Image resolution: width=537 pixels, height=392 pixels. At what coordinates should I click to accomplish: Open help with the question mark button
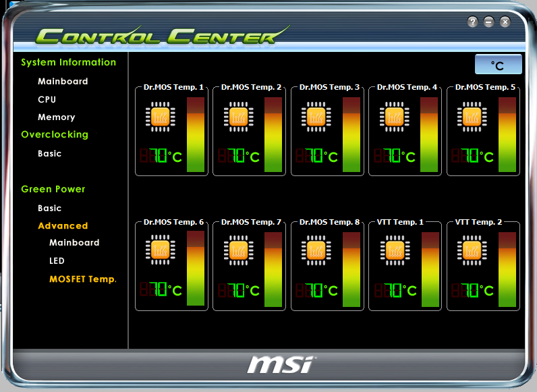tap(473, 22)
